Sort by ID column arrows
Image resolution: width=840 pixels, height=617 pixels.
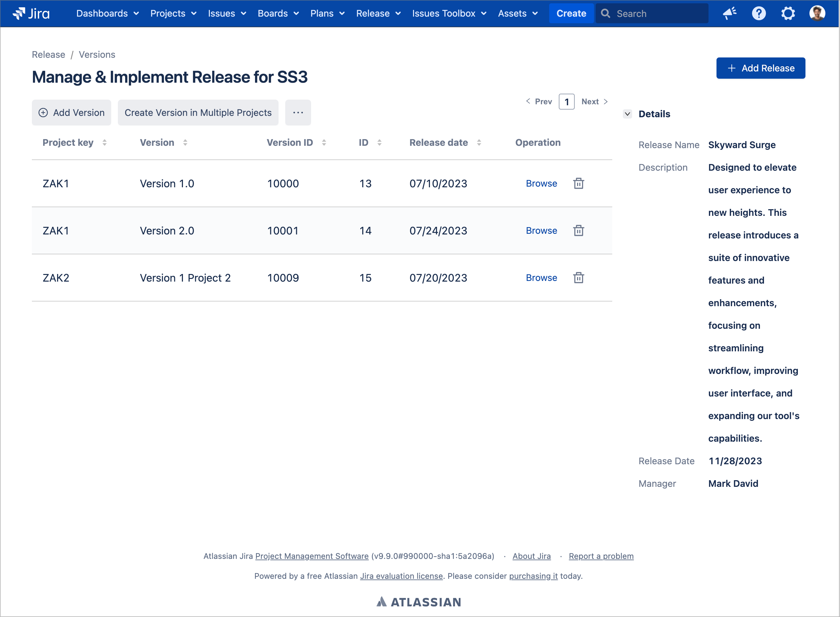click(379, 142)
